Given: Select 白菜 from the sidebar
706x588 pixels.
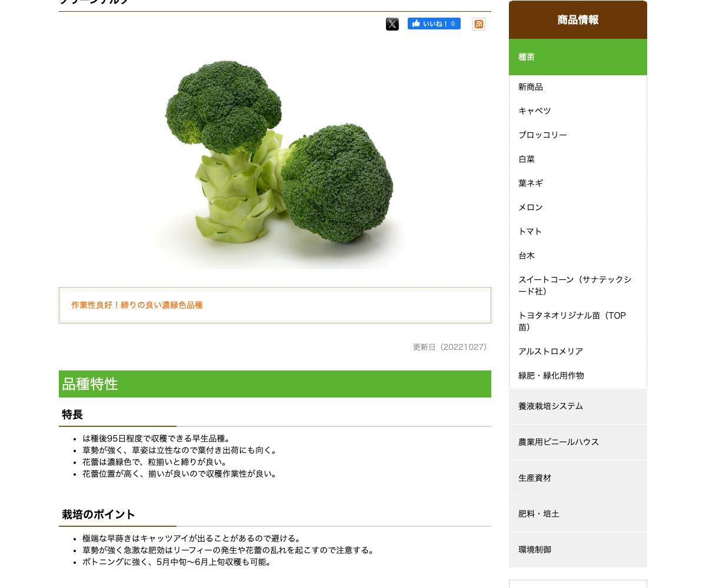Looking at the screenshot, I should coord(578,159).
